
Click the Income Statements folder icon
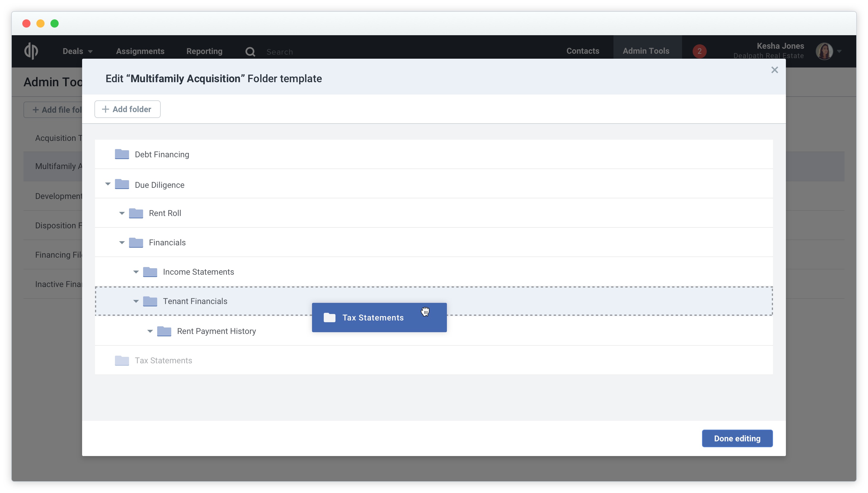150,272
